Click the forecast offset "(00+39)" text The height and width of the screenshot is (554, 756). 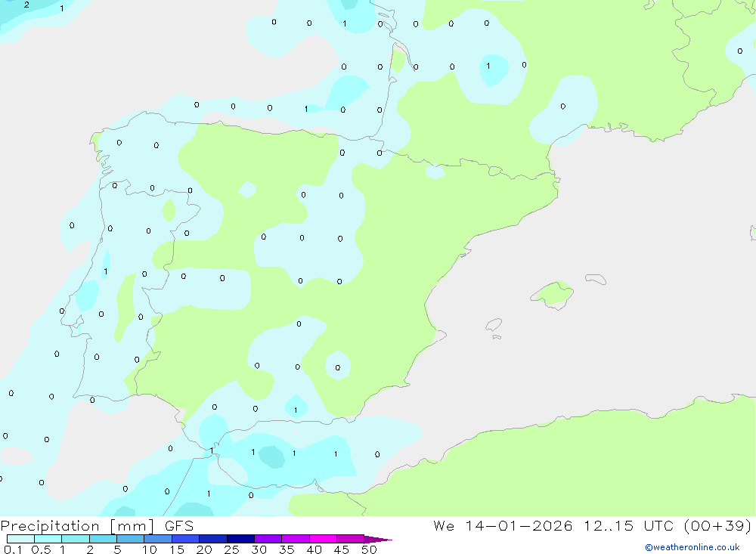tap(717, 525)
